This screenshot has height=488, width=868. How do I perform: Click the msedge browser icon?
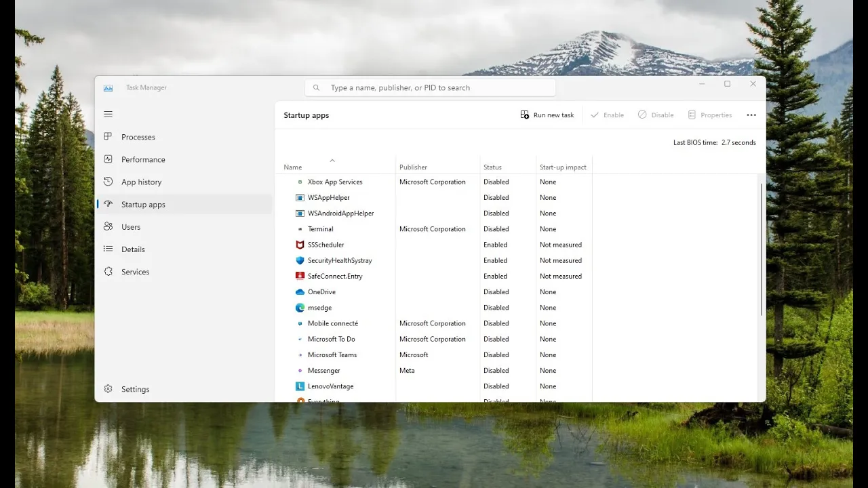pyautogui.click(x=300, y=308)
